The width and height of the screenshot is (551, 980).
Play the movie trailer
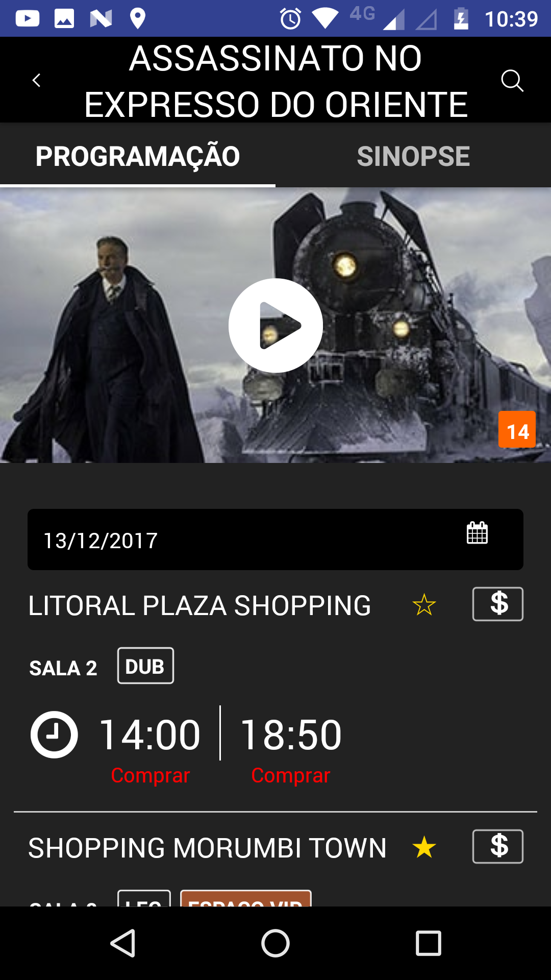coord(275,325)
